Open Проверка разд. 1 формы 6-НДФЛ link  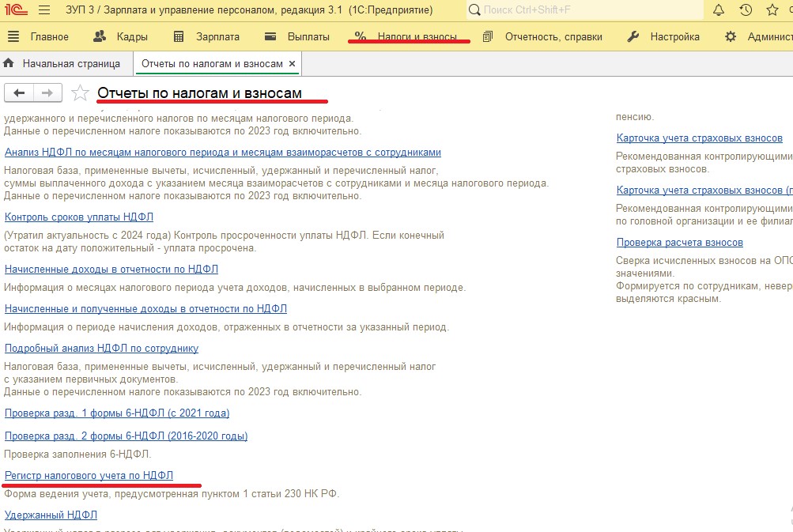coord(117,413)
